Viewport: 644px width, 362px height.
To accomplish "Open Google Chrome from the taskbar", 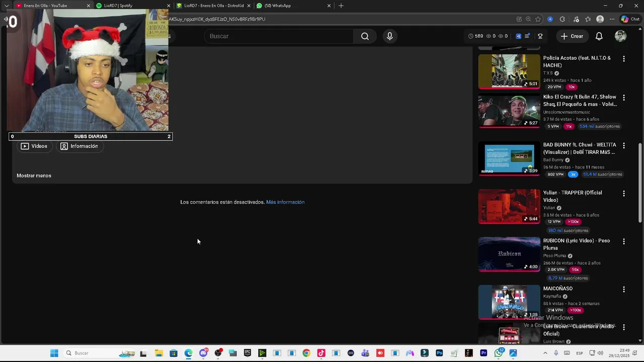I will click(x=306, y=353).
